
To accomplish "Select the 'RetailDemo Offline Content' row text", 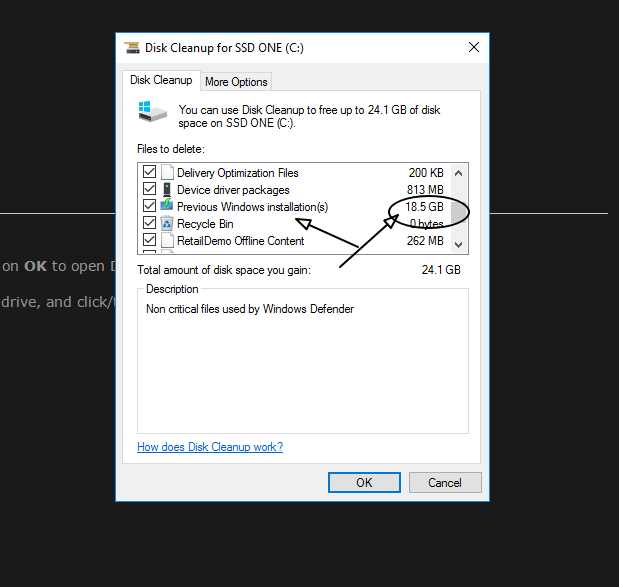I will (x=240, y=241).
